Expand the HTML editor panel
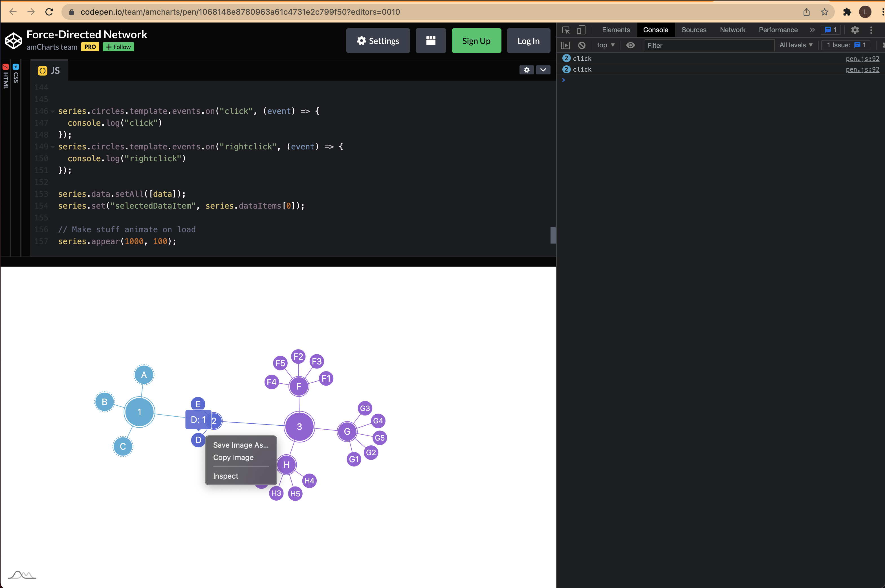Viewport: 885px width, 588px height. coord(6,75)
